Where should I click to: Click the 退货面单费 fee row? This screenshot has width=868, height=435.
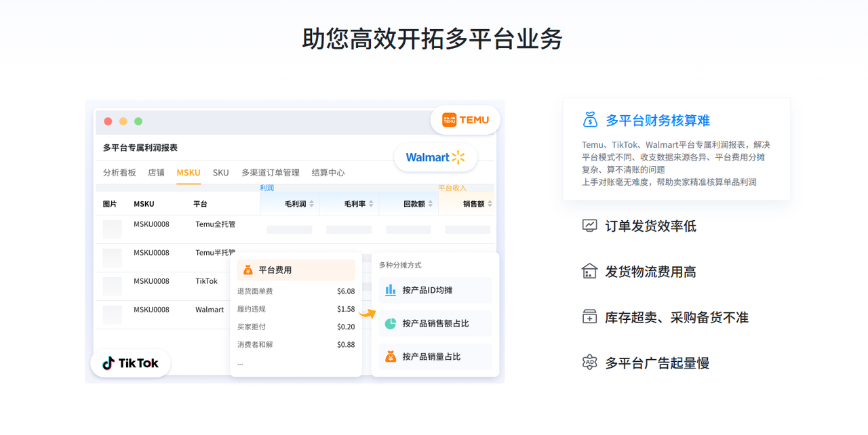click(296, 291)
